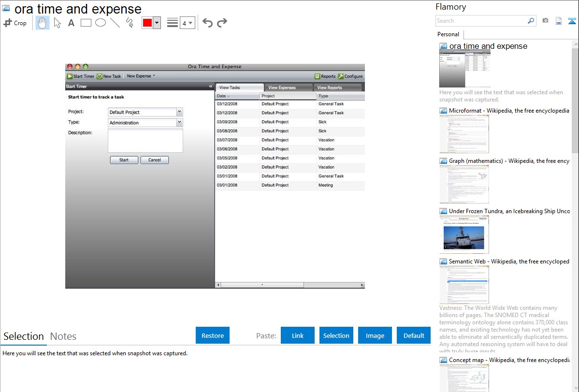The width and height of the screenshot is (579, 392).
Task: Open the Microformat Wikipedia thumbnail
Action: [x=464, y=134]
